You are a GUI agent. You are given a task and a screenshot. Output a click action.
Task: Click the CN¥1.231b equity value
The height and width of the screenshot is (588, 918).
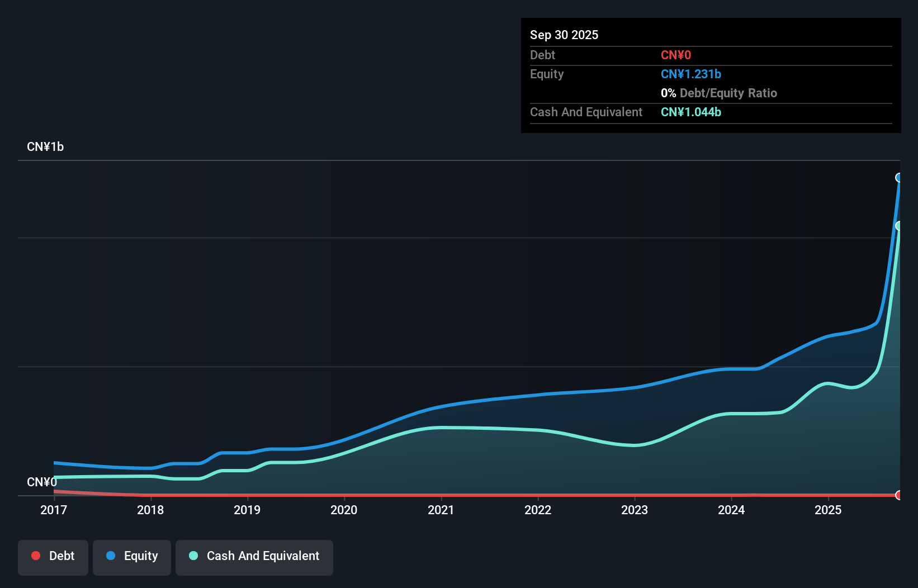pyautogui.click(x=691, y=74)
